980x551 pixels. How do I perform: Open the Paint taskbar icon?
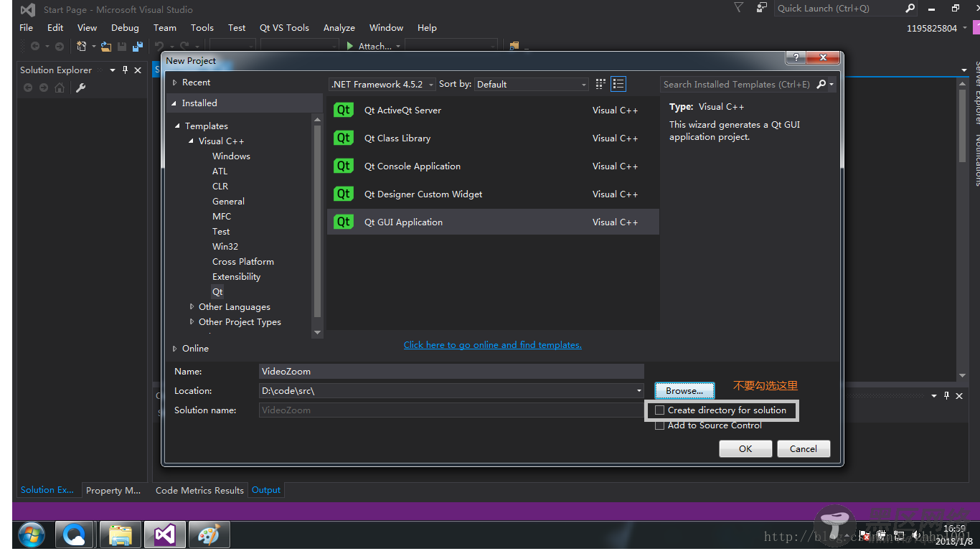tap(209, 535)
